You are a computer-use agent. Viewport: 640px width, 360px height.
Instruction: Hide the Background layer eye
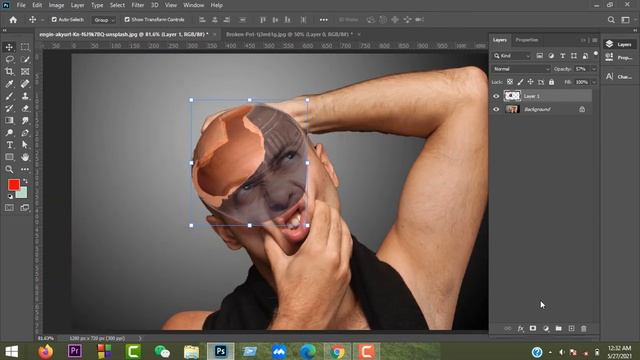(496, 109)
